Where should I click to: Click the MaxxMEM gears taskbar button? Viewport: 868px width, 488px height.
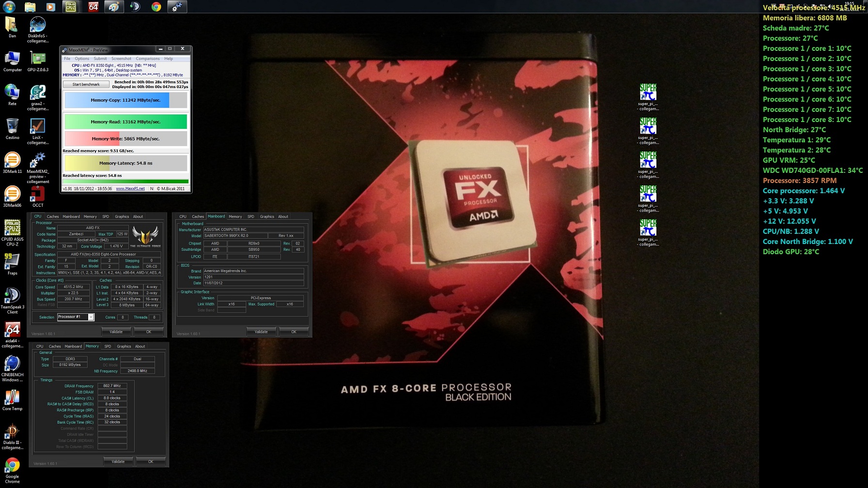177,7
